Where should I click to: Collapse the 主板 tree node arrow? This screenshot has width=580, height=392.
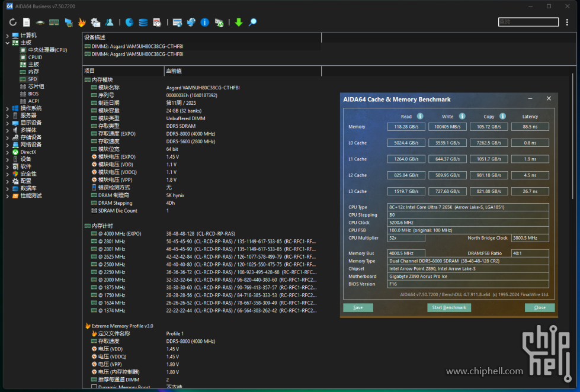point(7,43)
